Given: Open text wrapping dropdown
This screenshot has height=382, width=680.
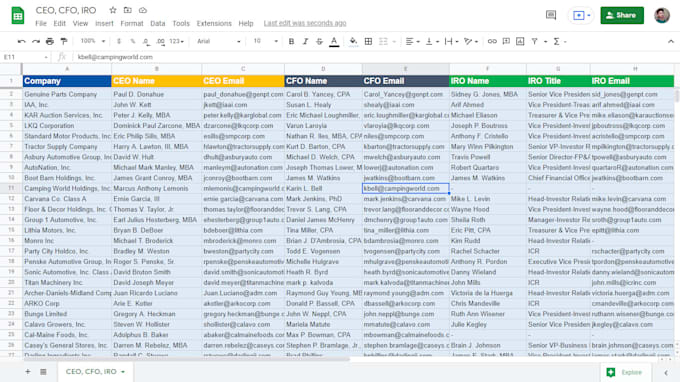Looking at the screenshot, I should [451, 41].
